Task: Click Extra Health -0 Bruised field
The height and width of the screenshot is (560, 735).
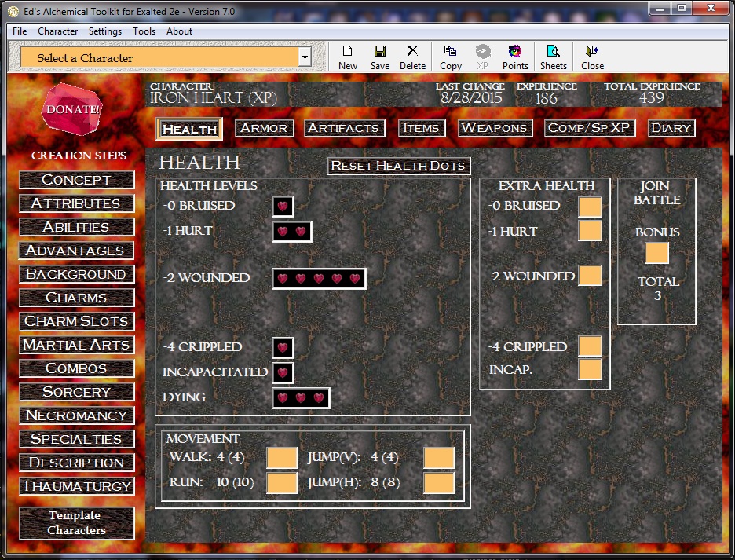Action: click(590, 207)
